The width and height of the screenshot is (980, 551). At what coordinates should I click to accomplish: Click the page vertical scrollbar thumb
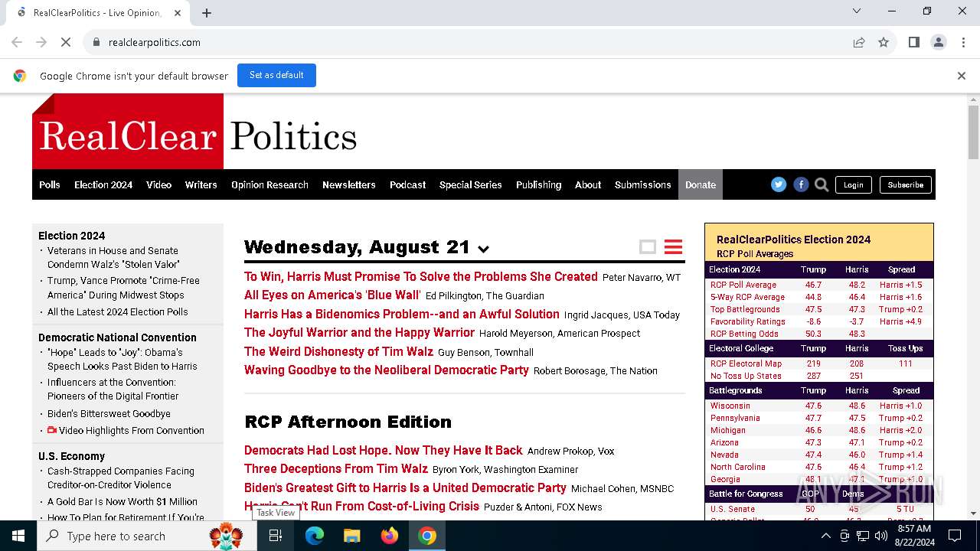(973, 132)
